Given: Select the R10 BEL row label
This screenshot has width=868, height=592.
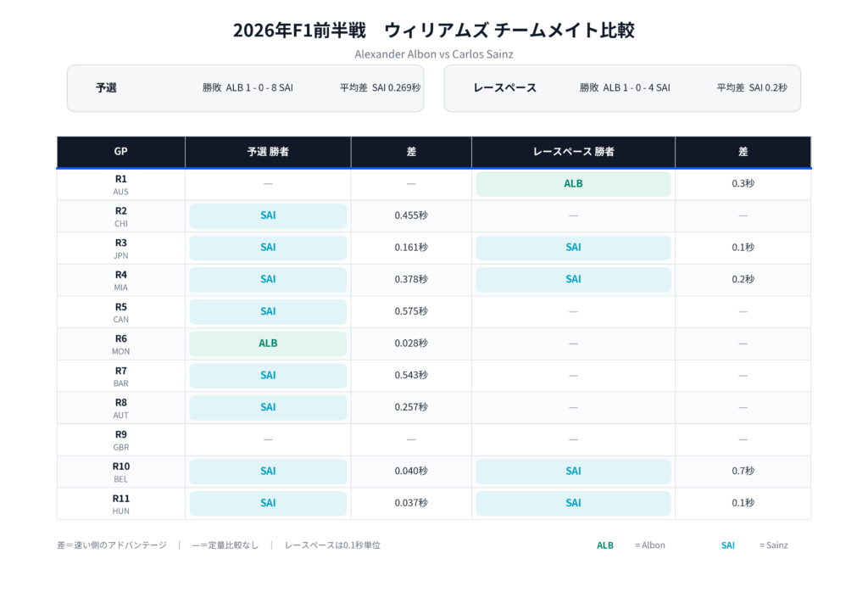Looking at the screenshot, I should (x=120, y=472).
